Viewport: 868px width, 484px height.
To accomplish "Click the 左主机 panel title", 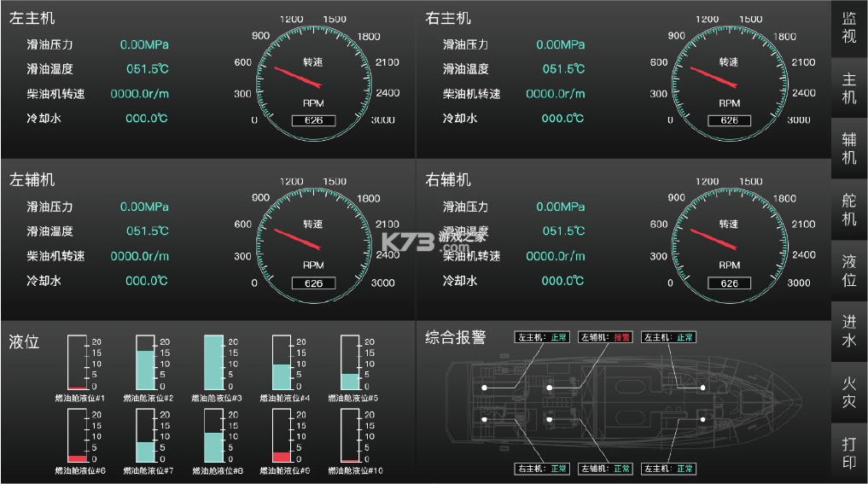I will point(32,18).
